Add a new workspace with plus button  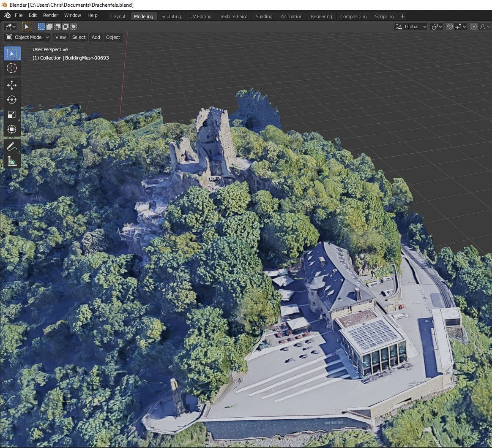402,16
